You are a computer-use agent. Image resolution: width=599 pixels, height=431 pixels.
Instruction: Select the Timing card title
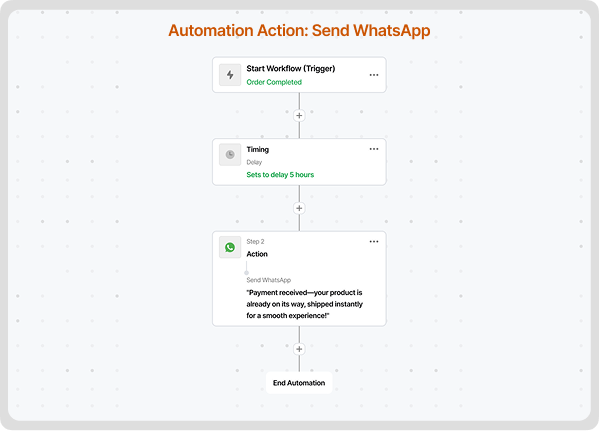(x=257, y=149)
